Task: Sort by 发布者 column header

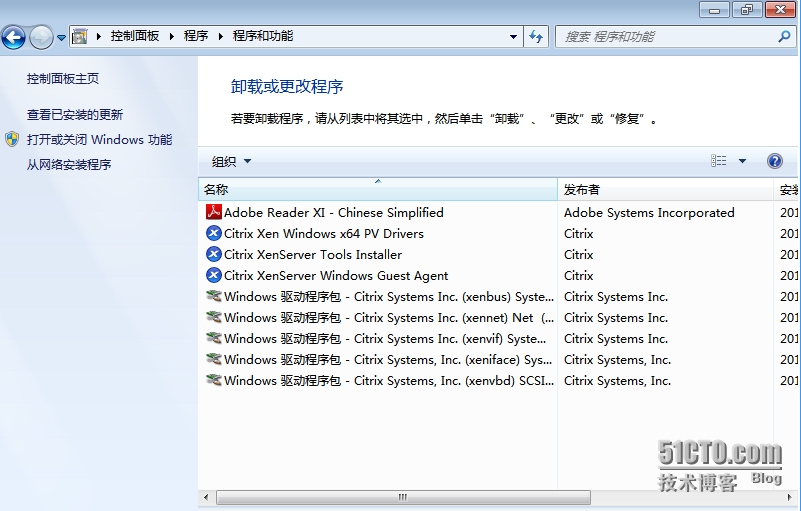Action: coord(666,190)
